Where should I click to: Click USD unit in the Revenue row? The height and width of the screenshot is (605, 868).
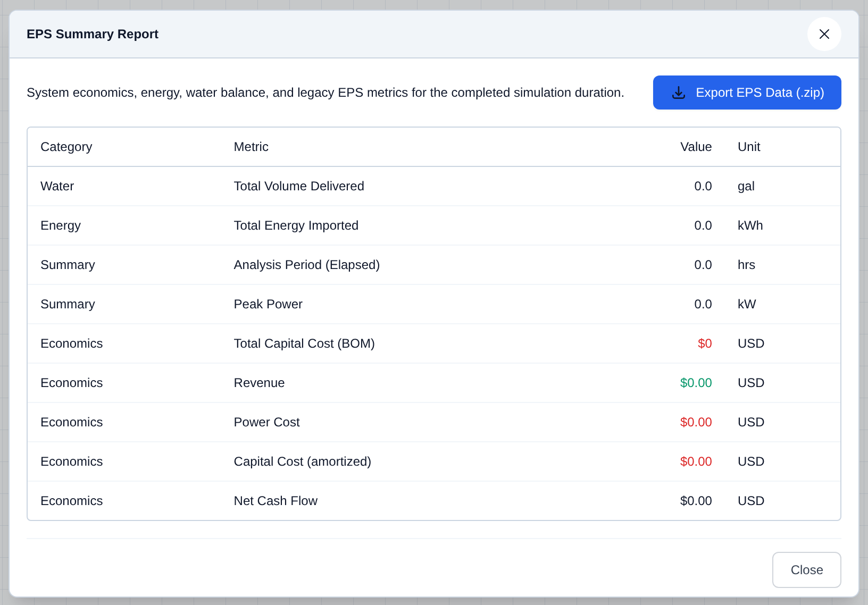(751, 383)
